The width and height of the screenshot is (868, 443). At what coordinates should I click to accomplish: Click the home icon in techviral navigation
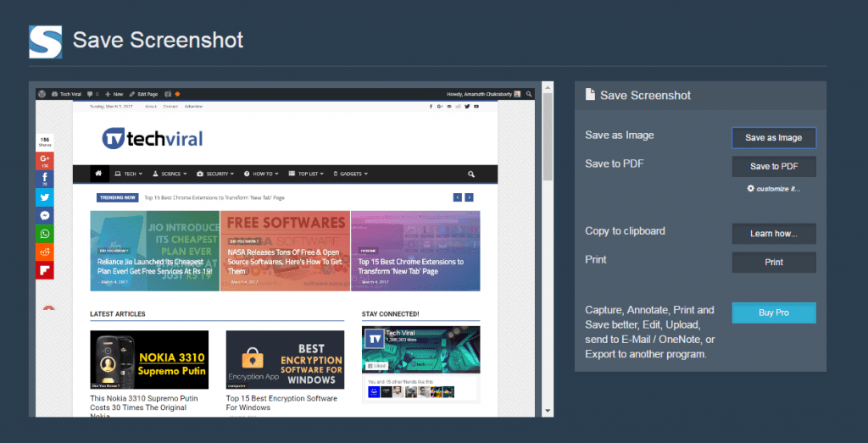(98, 174)
